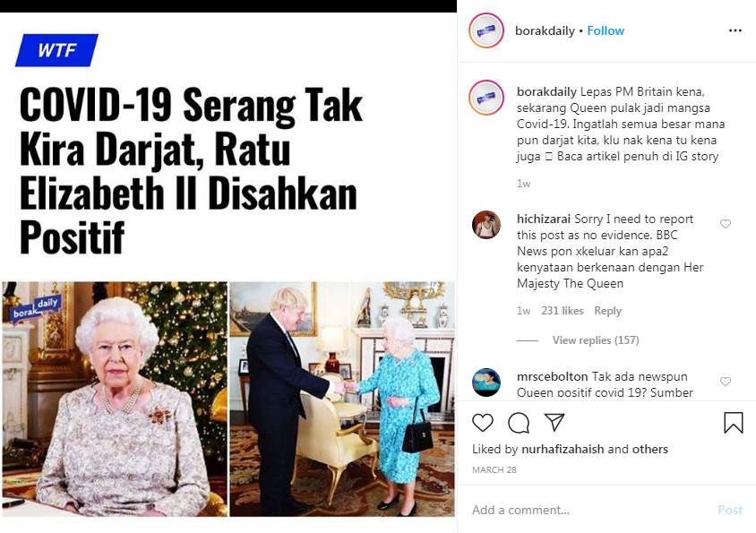Viewport: 756px width, 533px height.
Task: Focus the Add a comment field
Action: (590, 510)
